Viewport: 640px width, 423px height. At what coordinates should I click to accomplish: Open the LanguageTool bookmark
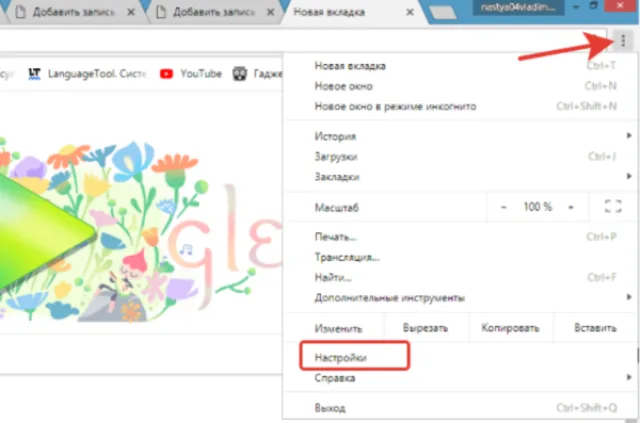click(87, 73)
